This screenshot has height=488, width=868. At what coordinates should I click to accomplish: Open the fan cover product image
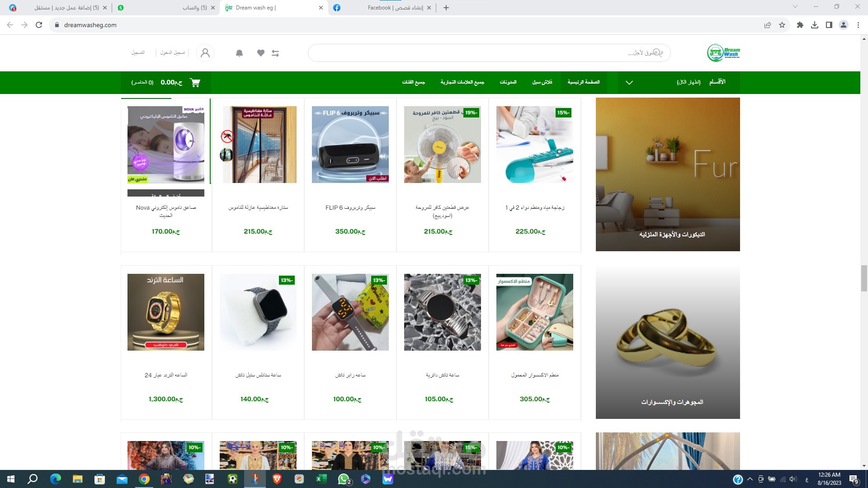tap(443, 145)
